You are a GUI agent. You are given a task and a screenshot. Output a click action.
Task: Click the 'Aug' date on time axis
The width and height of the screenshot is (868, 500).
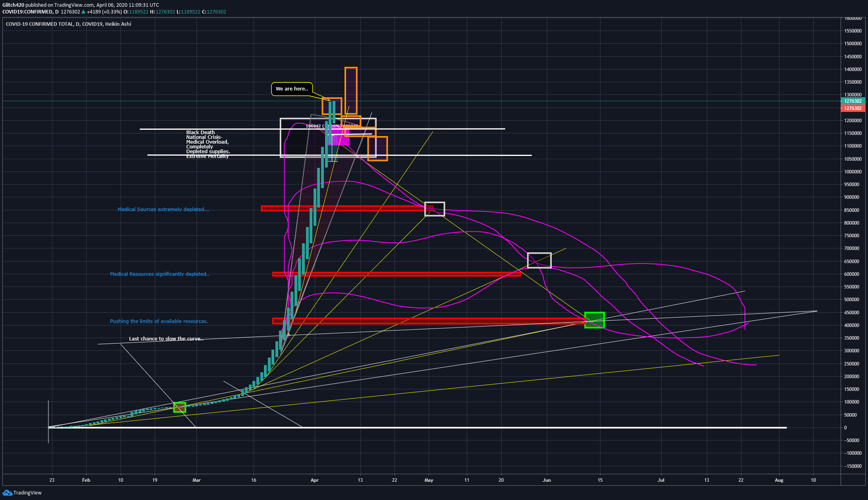[779, 480]
